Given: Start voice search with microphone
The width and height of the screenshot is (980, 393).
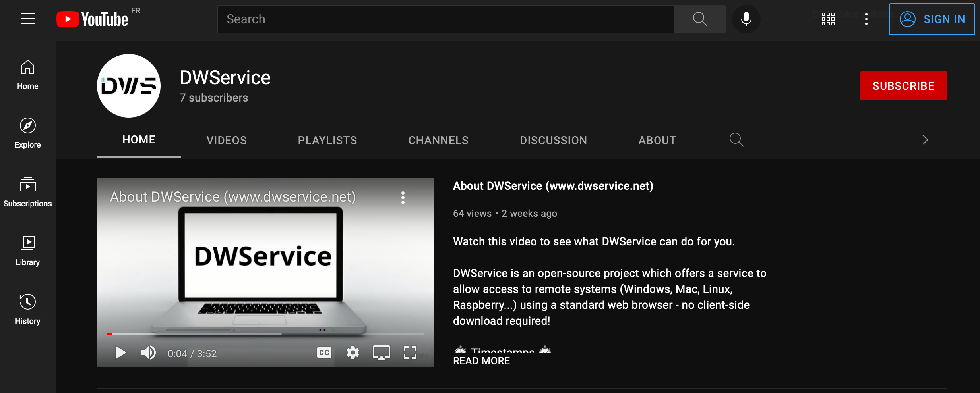Looking at the screenshot, I should pos(746,19).
